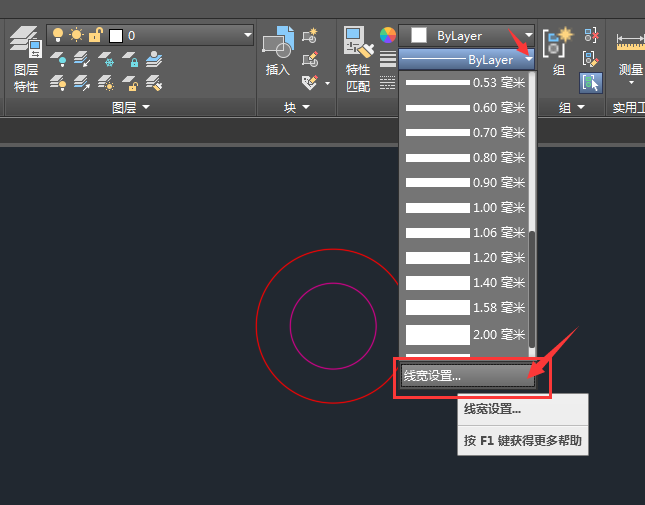Click the white color swatch of layer 0
This screenshot has height=505, width=645.
(116, 36)
